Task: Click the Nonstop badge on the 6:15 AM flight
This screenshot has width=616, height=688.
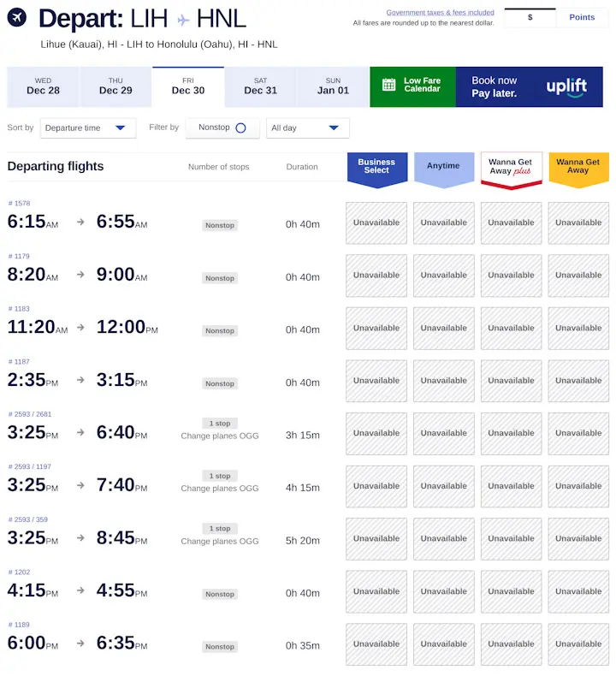Action: [x=220, y=225]
